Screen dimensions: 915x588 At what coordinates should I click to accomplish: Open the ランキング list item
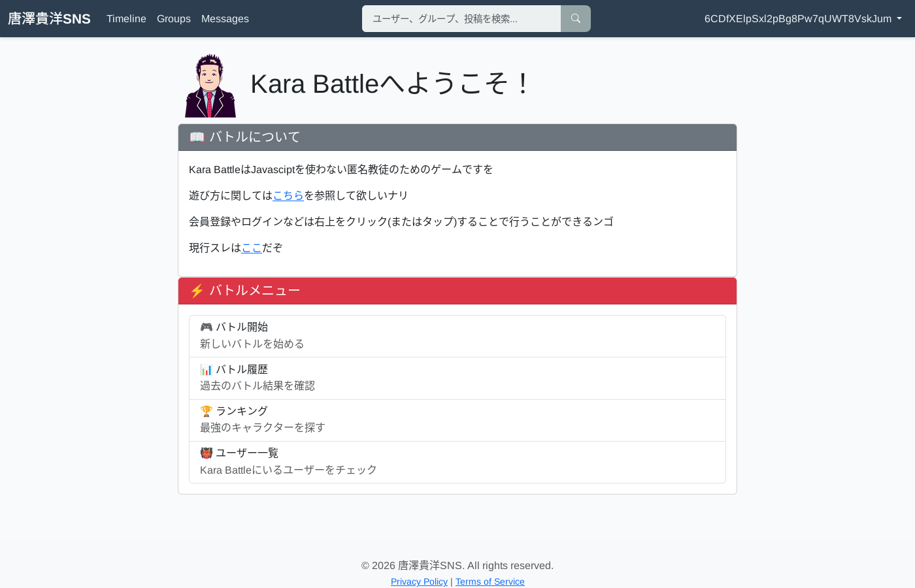click(x=457, y=420)
